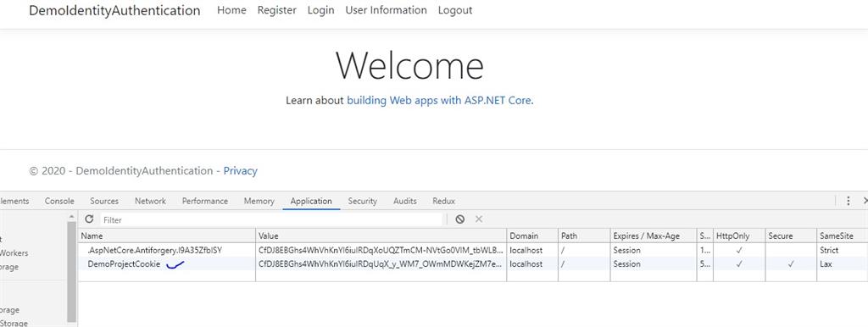
Task: Click the localhost domain cell of Antiforgery cookie
Action: point(526,250)
